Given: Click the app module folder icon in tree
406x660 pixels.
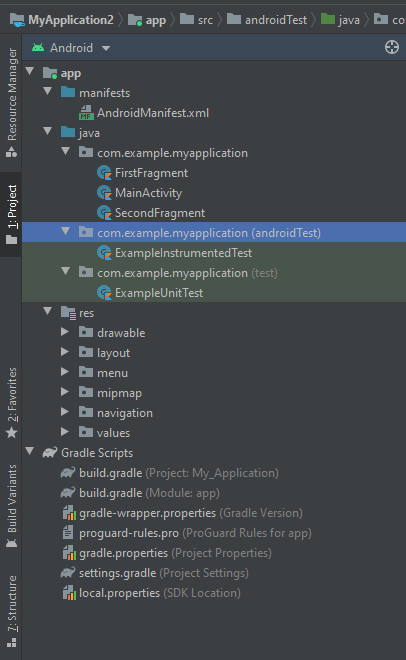Looking at the screenshot, I should (x=50, y=73).
